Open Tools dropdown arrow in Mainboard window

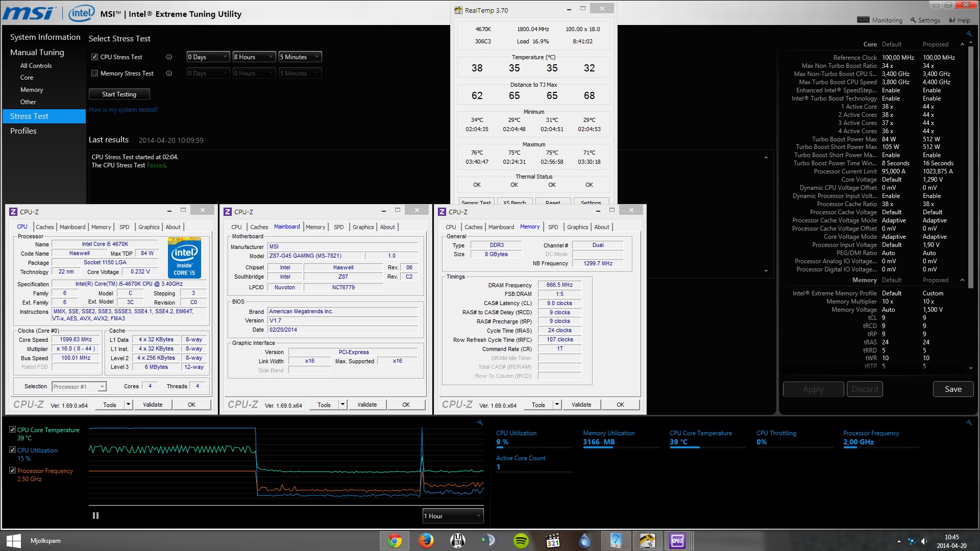[343, 405]
